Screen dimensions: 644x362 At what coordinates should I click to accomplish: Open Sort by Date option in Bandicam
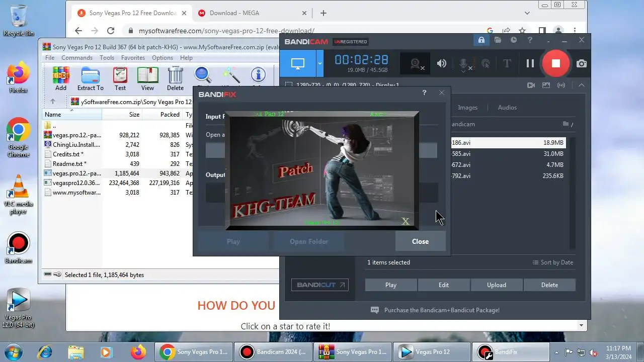[553, 262]
